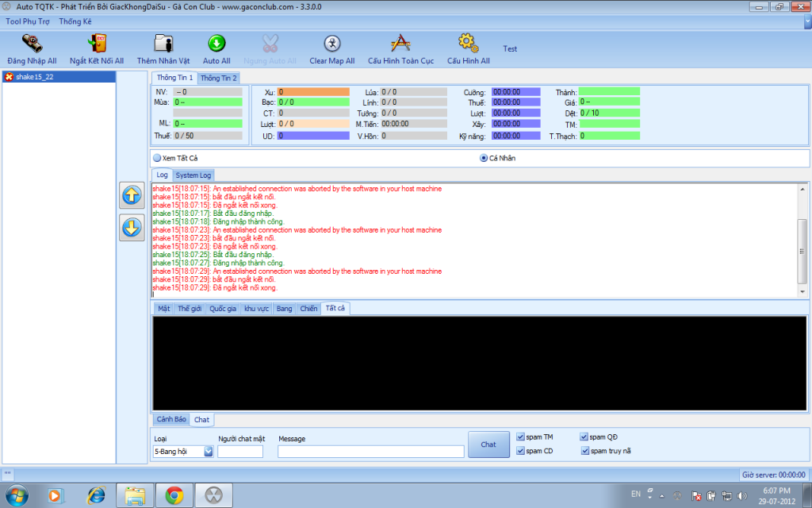
Task: Click the log scrollbar down arrow
Action: 802,292
